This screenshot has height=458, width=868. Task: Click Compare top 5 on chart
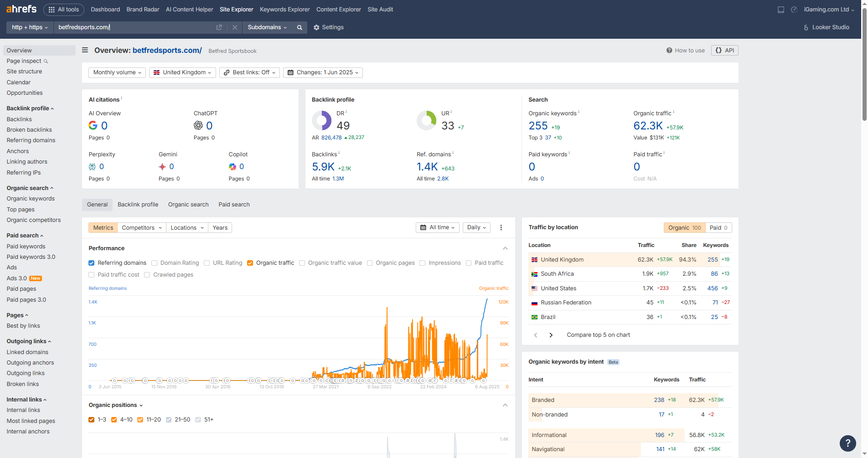click(599, 335)
